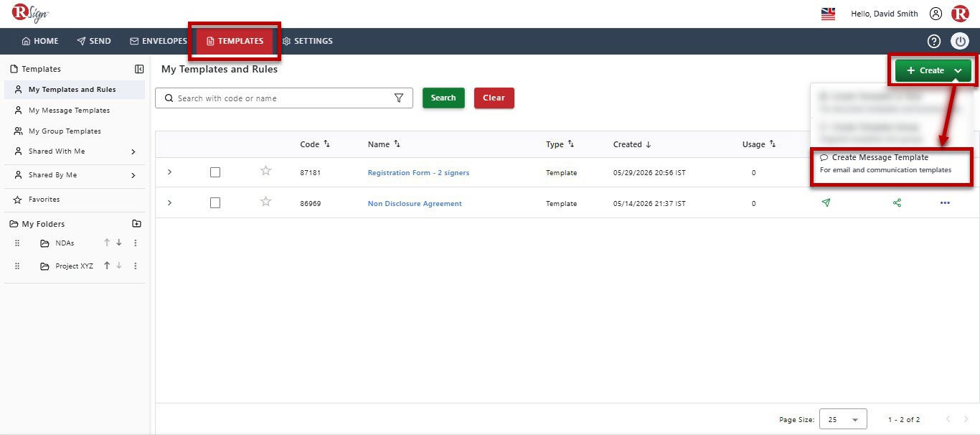The image size is (980, 435).
Task: Click the RSign logo
Action: (30, 13)
